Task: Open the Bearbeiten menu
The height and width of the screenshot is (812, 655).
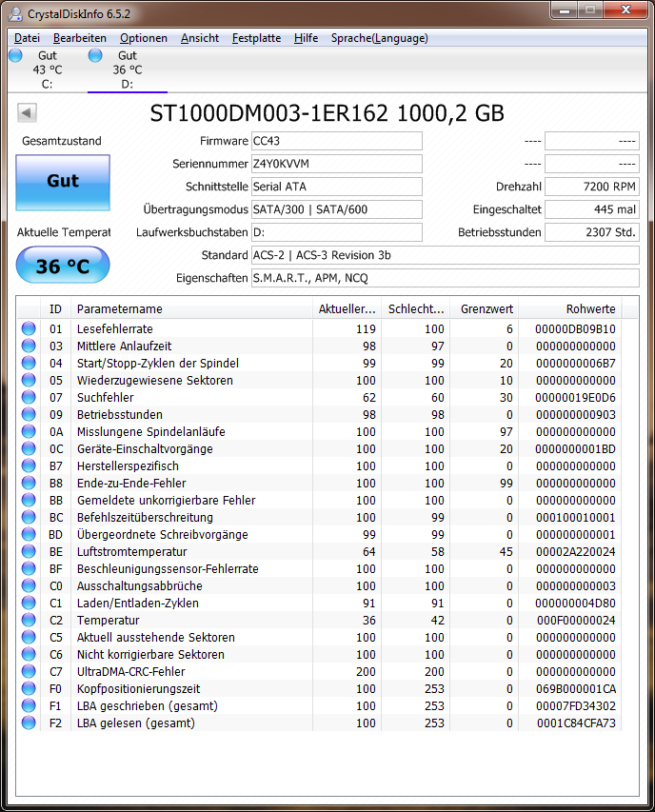Action: click(80, 38)
